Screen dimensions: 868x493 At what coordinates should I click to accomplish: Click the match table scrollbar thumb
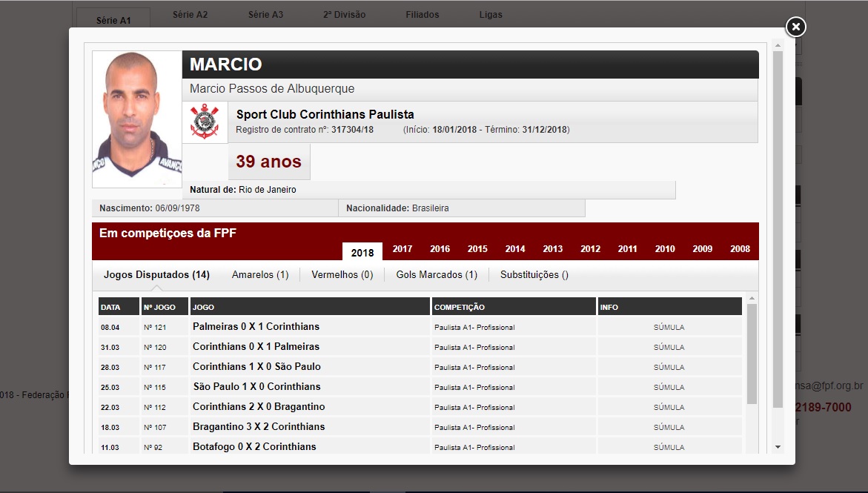tap(752, 354)
